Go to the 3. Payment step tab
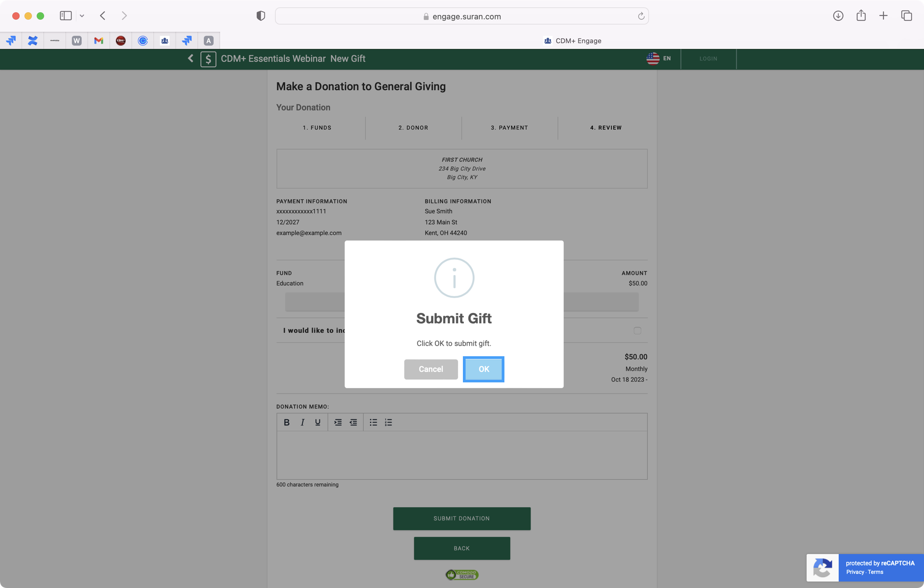Screen dimensions: 924x588 [x=509, y=128]
